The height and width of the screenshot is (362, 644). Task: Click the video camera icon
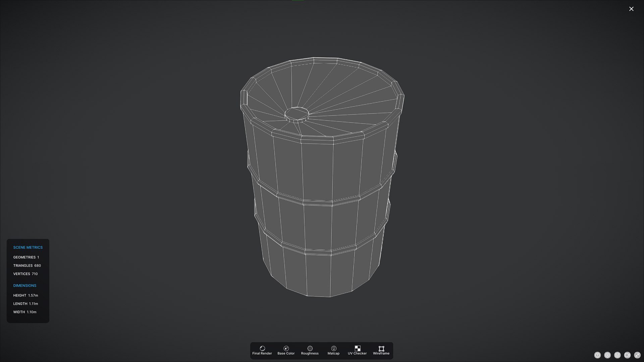(x=627, y=355)
